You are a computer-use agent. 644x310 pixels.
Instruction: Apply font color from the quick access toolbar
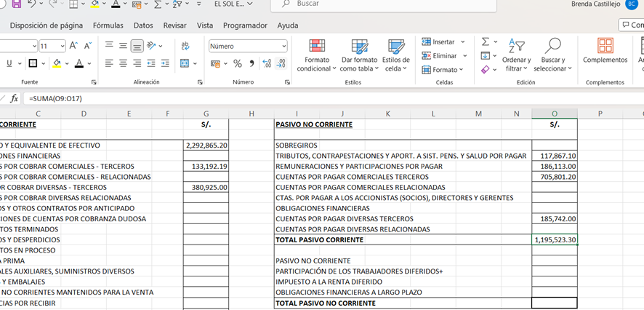click(x=116, y=4)
